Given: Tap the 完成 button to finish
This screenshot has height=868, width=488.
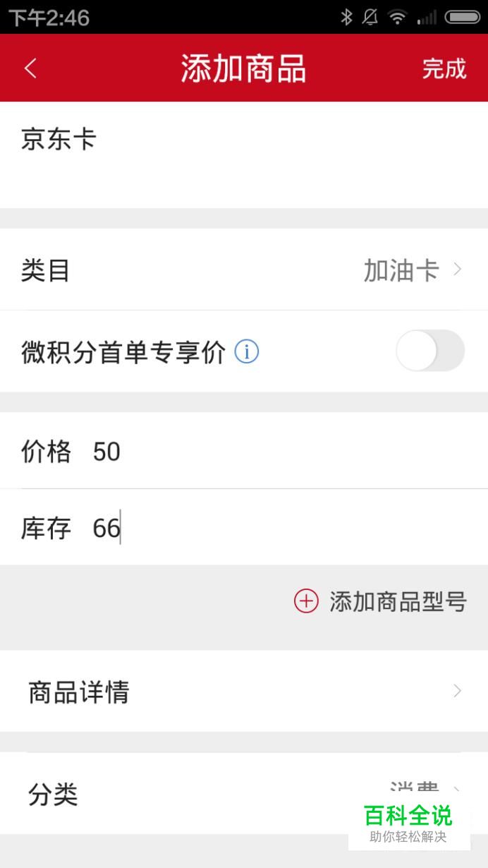Looking at the screenshot, I should tap(444, 69).
